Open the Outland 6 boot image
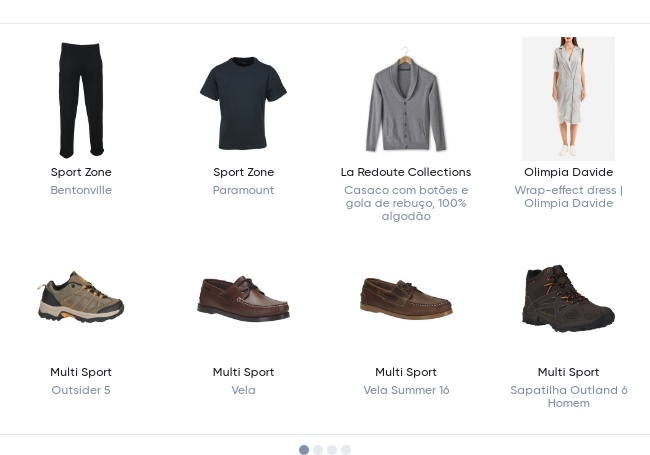This screenshot has width=650, height=455. tap(567, 296)
